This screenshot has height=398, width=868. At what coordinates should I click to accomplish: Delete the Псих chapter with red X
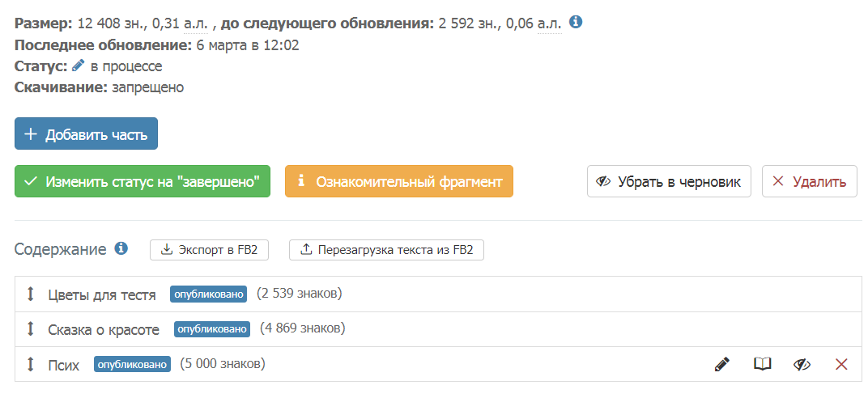tap(840, 364)
